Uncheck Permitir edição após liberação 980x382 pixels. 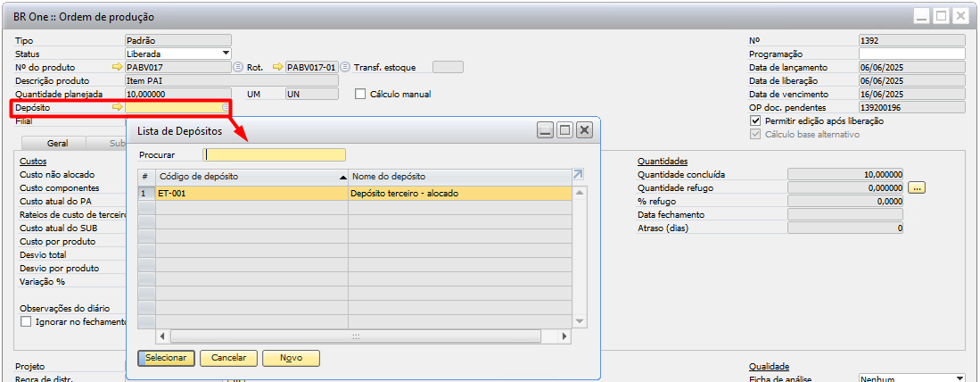pos(756,121)
